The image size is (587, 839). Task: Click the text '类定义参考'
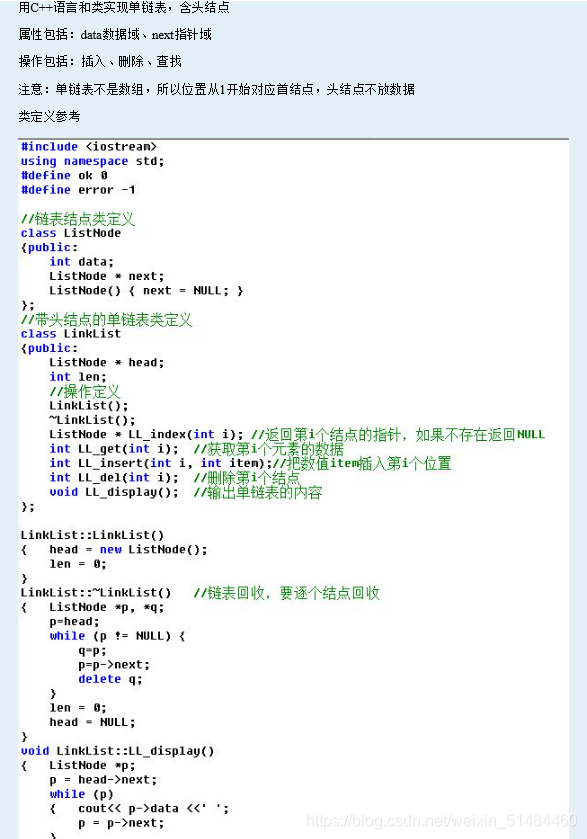[x=49, y=116]
